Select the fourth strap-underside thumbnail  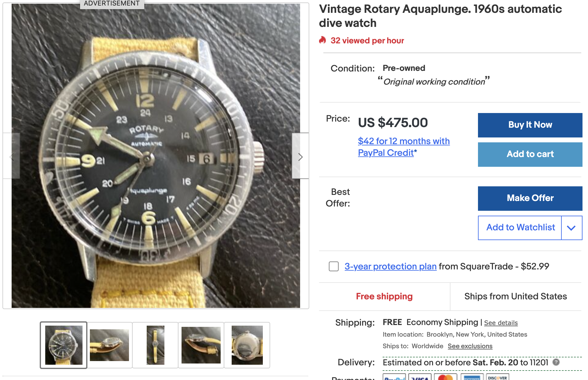tap(201, 345)
